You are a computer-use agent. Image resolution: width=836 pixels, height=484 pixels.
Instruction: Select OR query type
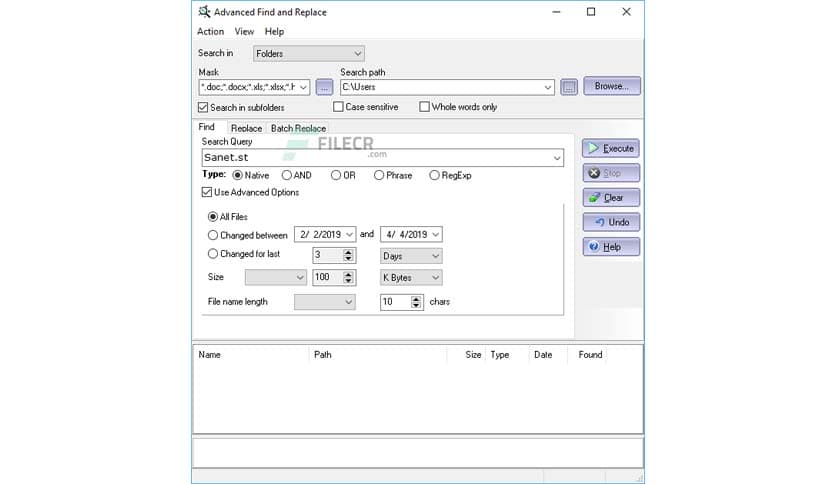[x=336, y=175]
